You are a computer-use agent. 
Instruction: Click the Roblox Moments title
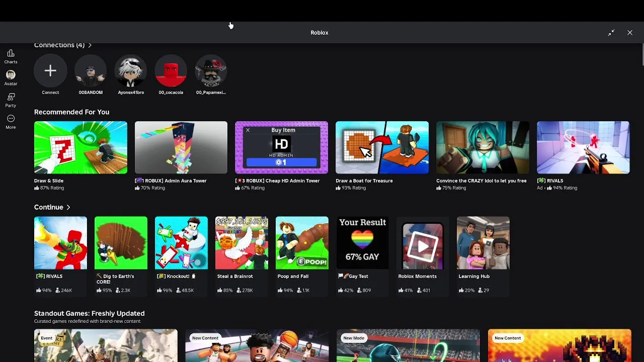418,276
